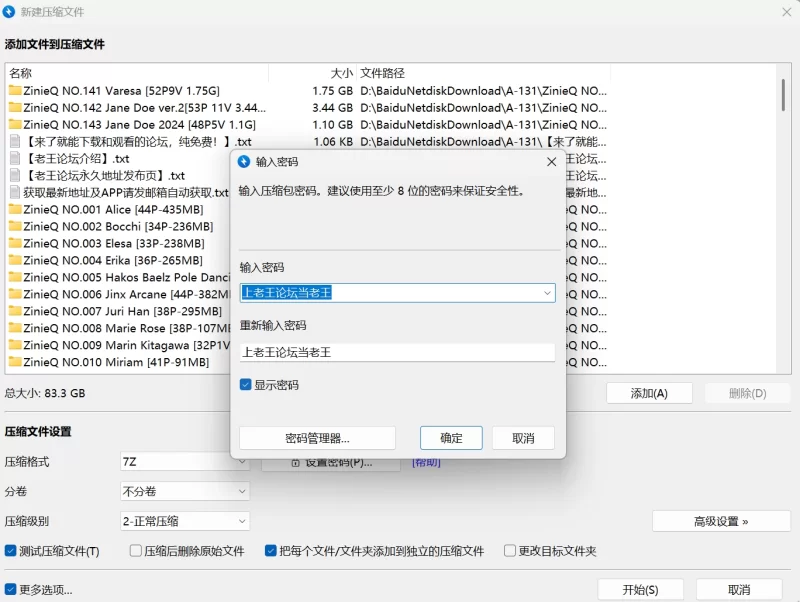Open the 压缩级别 2-正常压缩 dropdown

185,521
